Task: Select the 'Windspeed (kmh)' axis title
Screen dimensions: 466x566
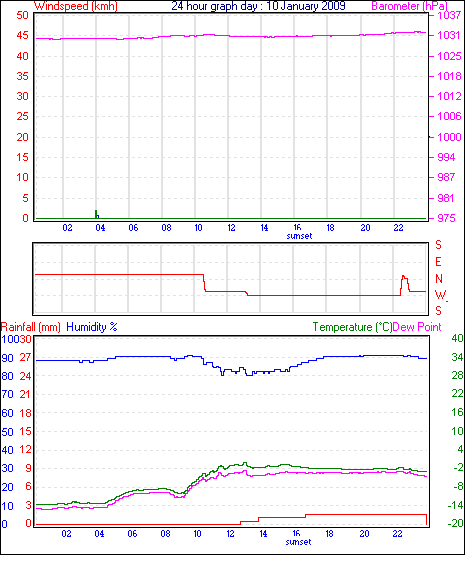Action: (75, 6)
